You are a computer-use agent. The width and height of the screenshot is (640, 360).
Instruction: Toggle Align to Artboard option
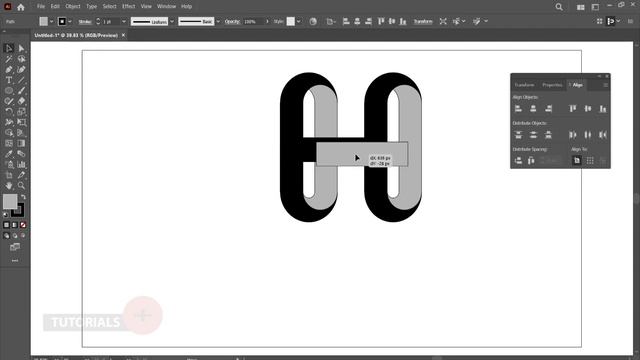(577, 161)
